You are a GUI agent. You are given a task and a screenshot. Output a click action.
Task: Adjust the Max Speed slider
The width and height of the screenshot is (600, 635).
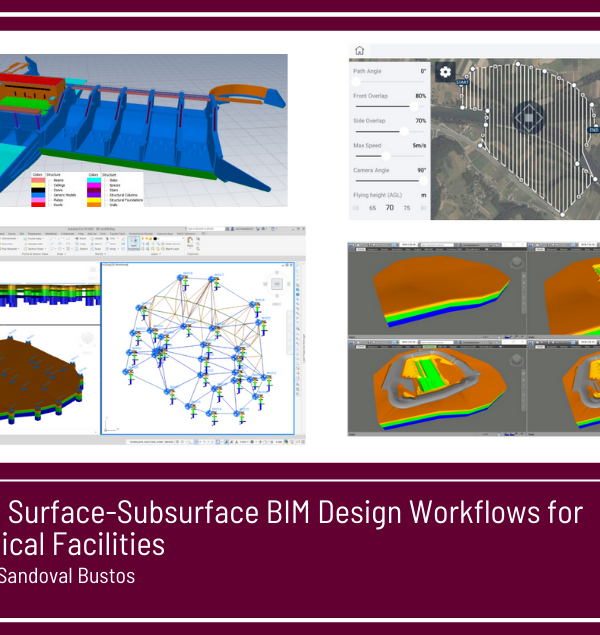(x=386, y=156)
